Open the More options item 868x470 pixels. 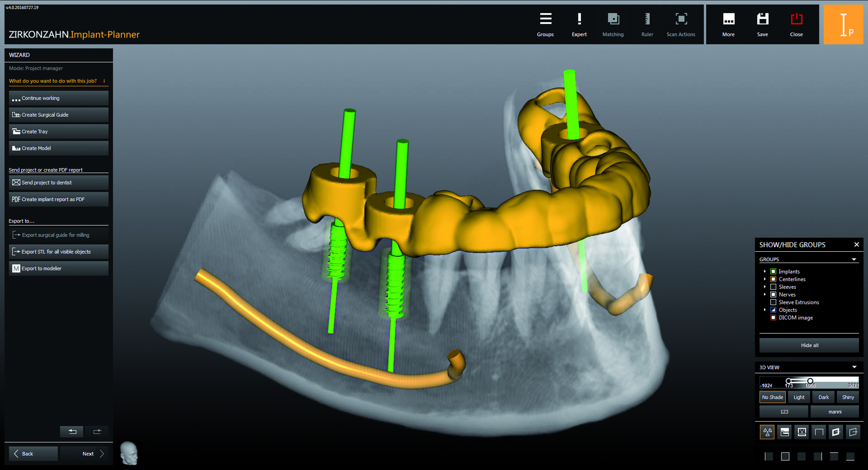728,24
